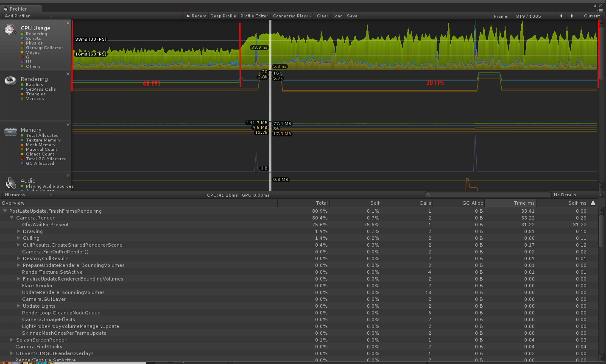Click the search magnifier icon
Image resolution: width=606 pixels, height=364 pixels.
click(428, 195)
